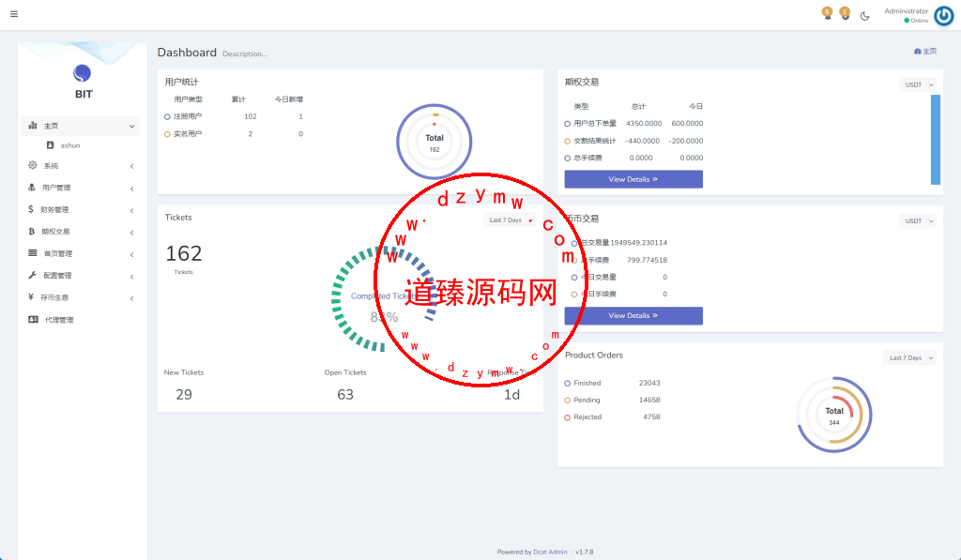Toggle the hamburger sidebar menu
This screenshot has height=560, width=961.
point(14,14)
